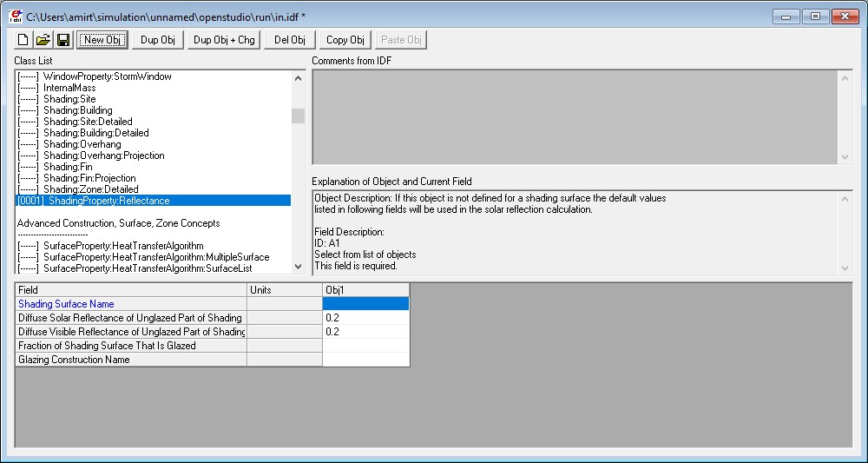Click the Field column header
Viewport: 868px width, 463px height.
(x=131, y=289)
